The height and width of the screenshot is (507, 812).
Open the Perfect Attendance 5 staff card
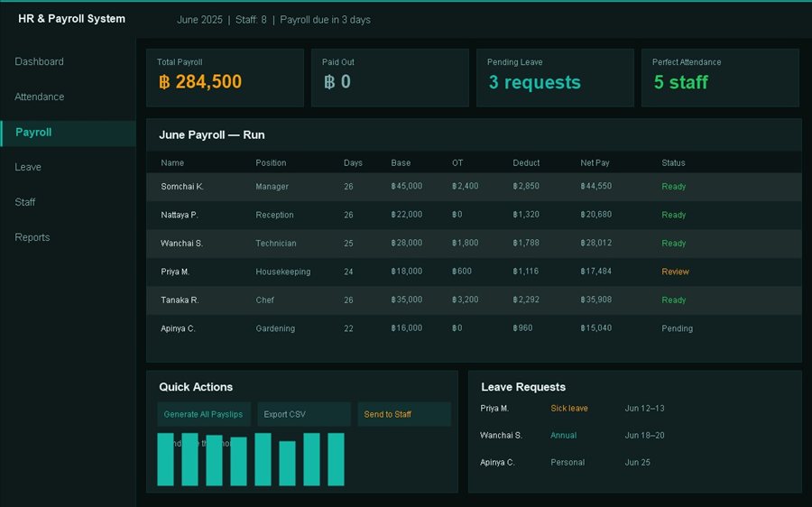pos(720,78)
